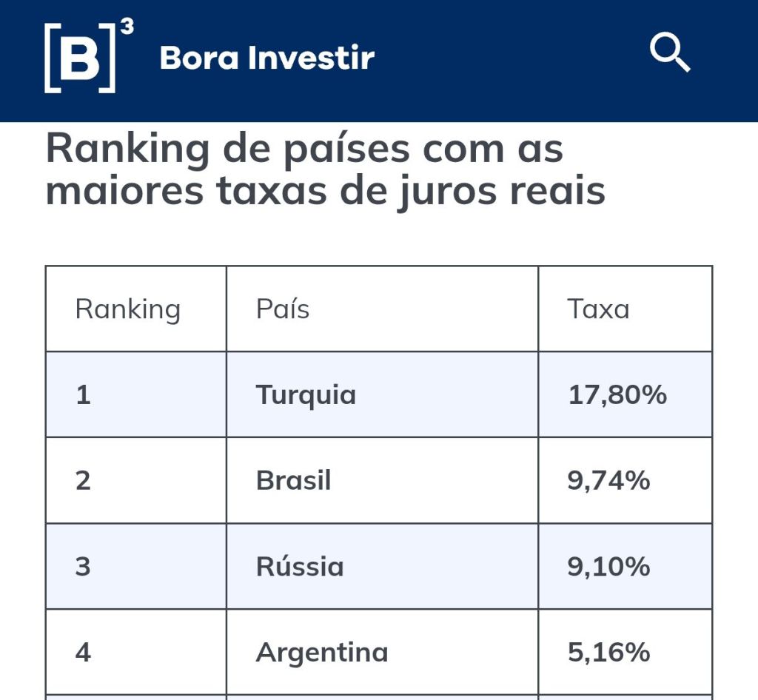758x700 pixels.
Task: Click ranking number 2 cell
Action: pos(83,481)
